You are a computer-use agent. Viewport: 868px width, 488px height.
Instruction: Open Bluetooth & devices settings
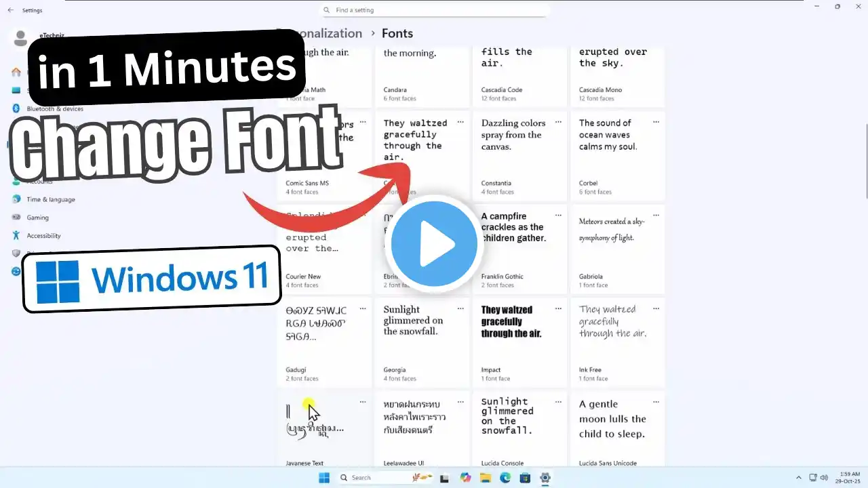coord(55,108)
